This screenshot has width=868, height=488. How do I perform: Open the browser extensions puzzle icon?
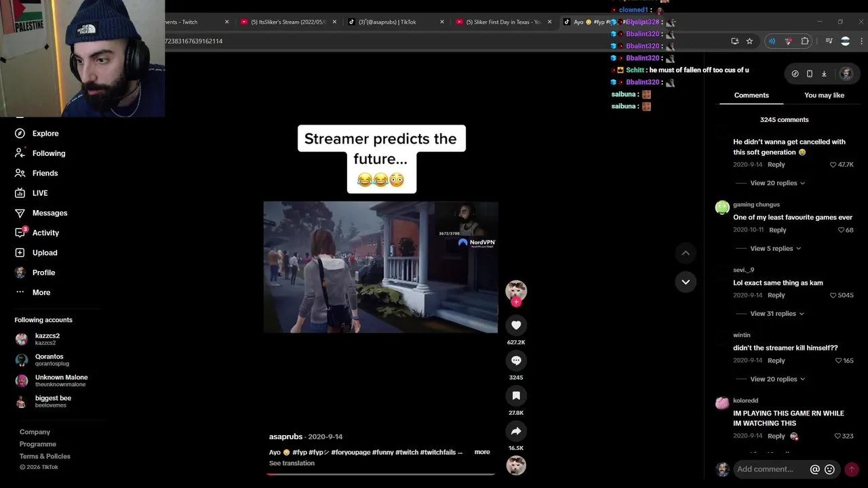point(805,41)
